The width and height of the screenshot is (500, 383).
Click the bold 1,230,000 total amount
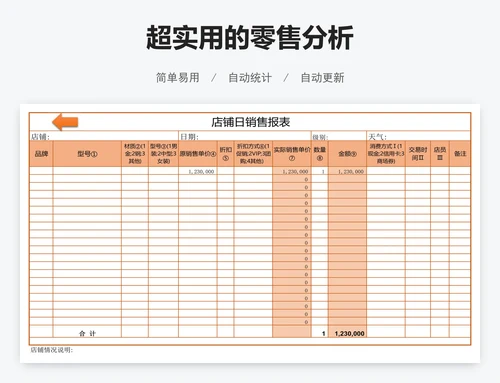click(349, 333)
